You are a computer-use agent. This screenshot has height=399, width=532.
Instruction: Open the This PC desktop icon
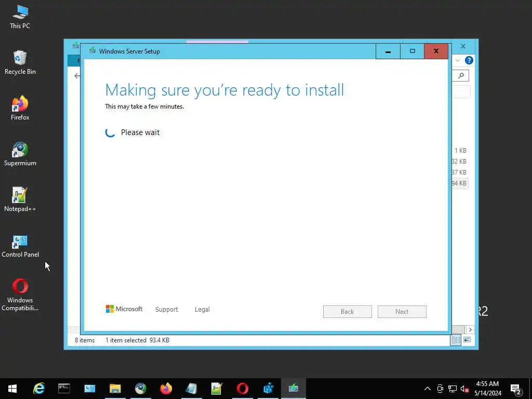(20, 17)
